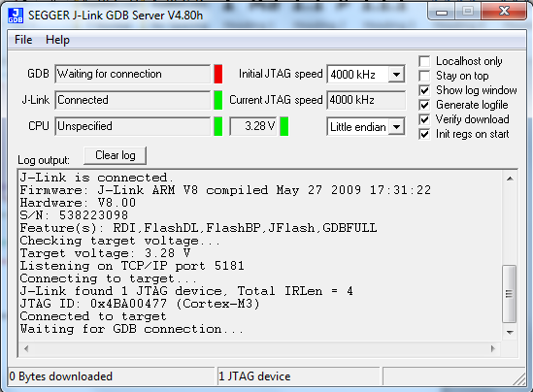Click the Clear log button
Image resolution: width=533 pixels, height=392 pixels.
pos(116,155)
